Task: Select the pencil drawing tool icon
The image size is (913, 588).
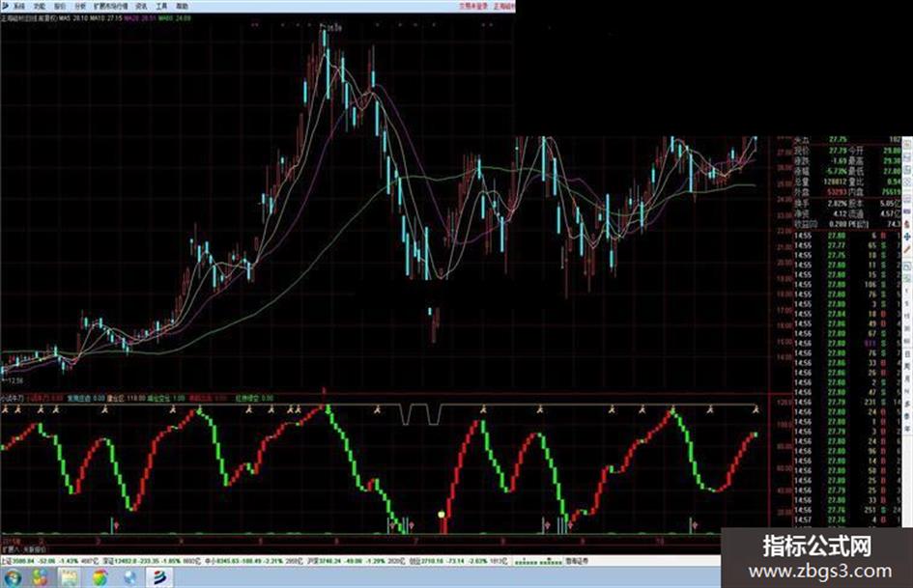Action: tap(907, 248)
